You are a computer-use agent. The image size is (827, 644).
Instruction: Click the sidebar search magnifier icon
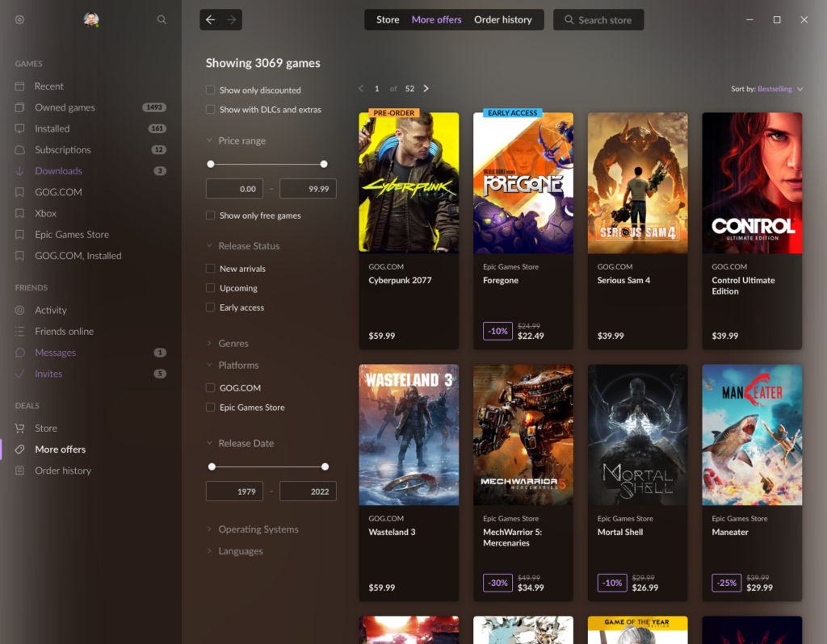pos(162,19)
